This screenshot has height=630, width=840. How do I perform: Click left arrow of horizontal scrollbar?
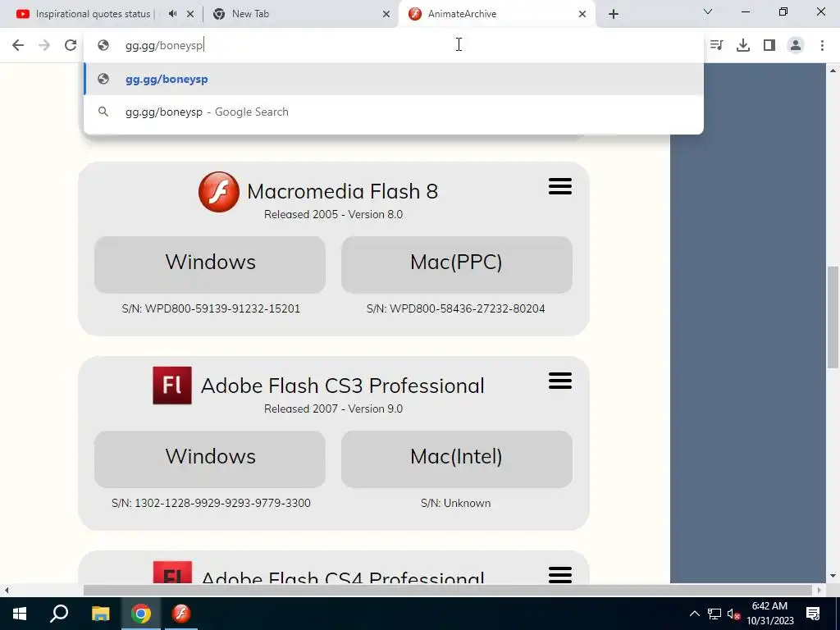pyautogui.click(x=7, y=591)
